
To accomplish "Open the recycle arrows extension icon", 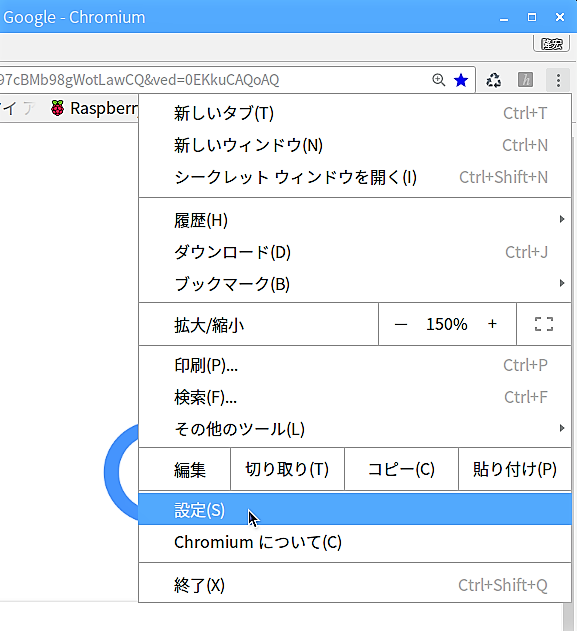I will (493, 80).
